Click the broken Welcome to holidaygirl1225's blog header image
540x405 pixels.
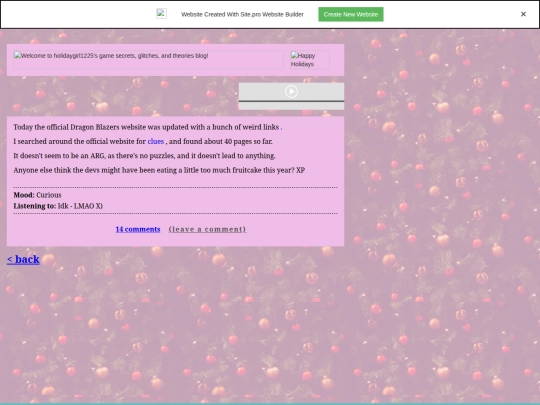[148, 60]
